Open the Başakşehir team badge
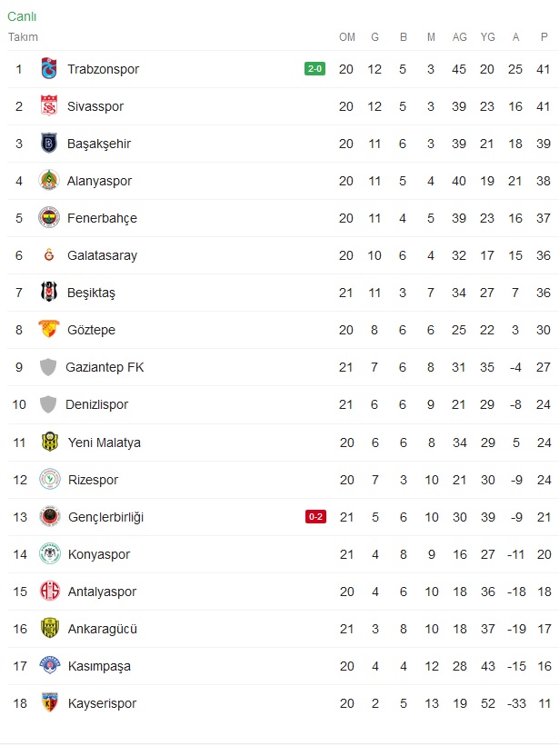Image resolution: width=559 pixels, height=756 pixels. coord(49,144)
